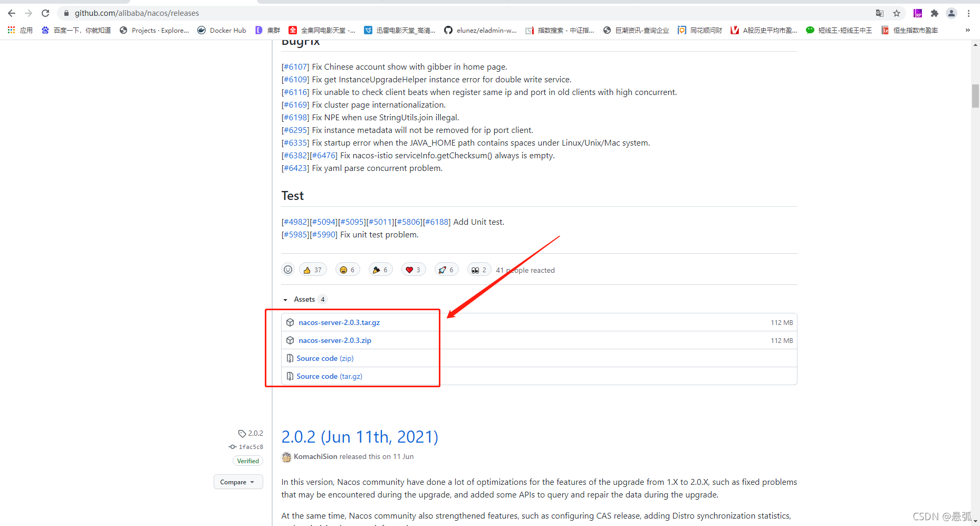Toggle the rocket reaction with 6
The image size is (980, 526).
(x=446, y=270)
